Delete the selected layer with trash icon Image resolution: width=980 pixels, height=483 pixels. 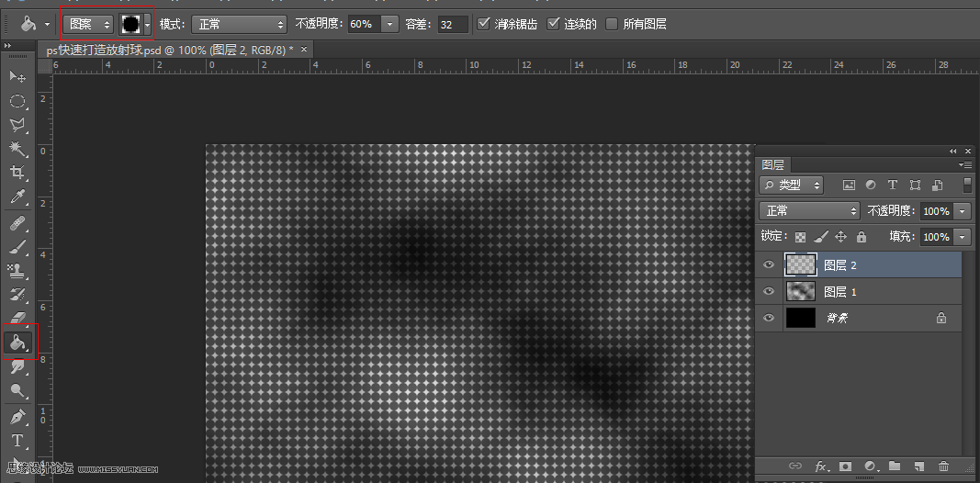pyautogui.click(x=944, y=466)
